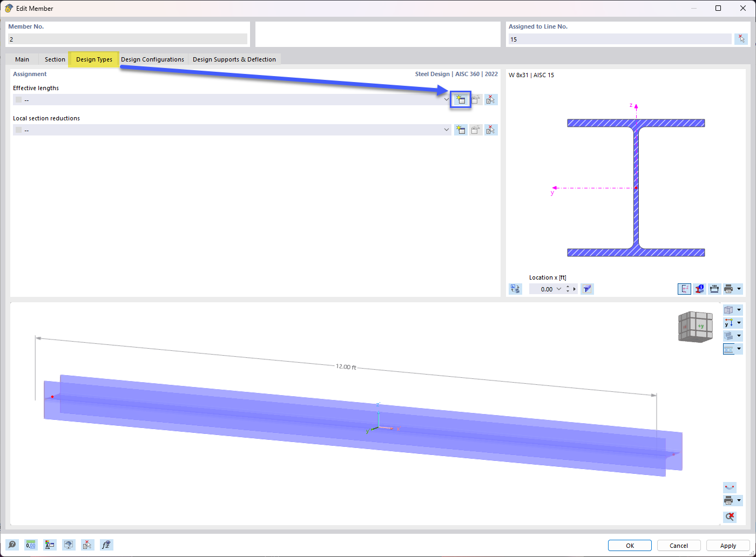Open section info icon with blue i
This screenshot has width=756, height=557.
pyautogui.click(x=699, y=289)
